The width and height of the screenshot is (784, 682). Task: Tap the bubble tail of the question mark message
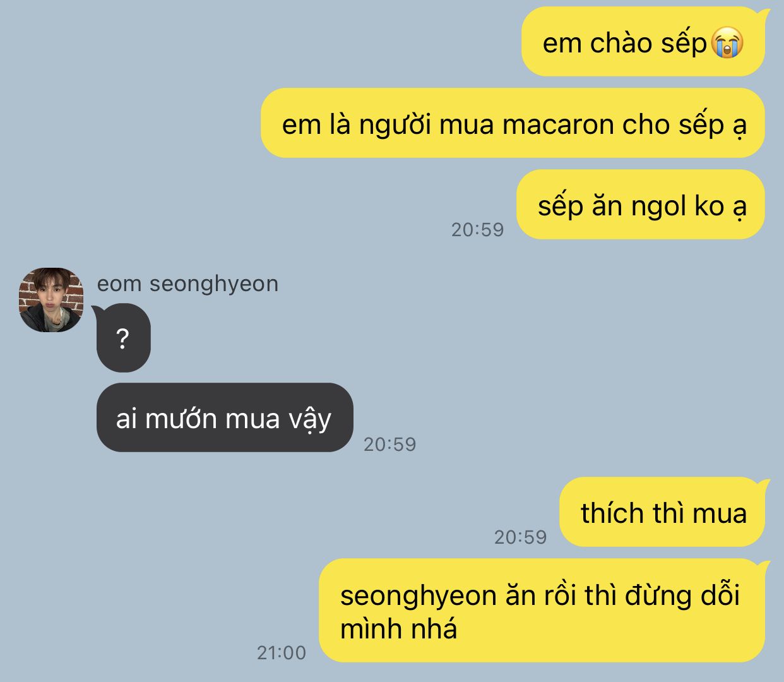(x=97, y=309)
